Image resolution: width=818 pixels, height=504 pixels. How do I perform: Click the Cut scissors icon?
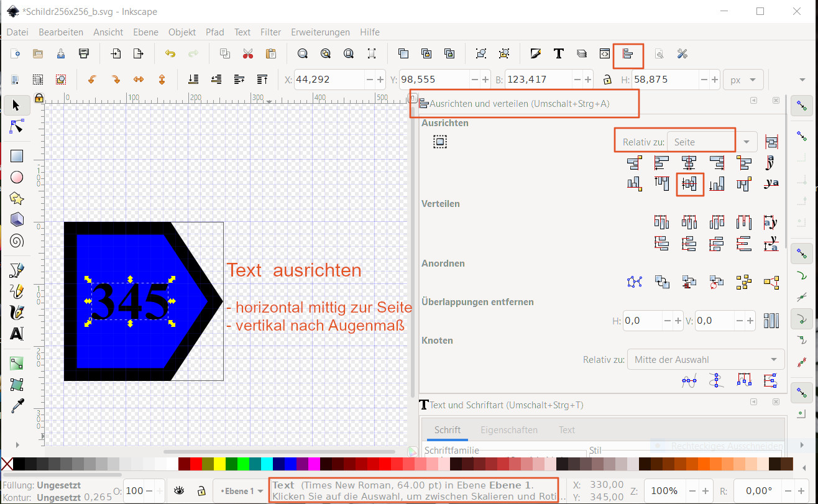tap(248, 54)
